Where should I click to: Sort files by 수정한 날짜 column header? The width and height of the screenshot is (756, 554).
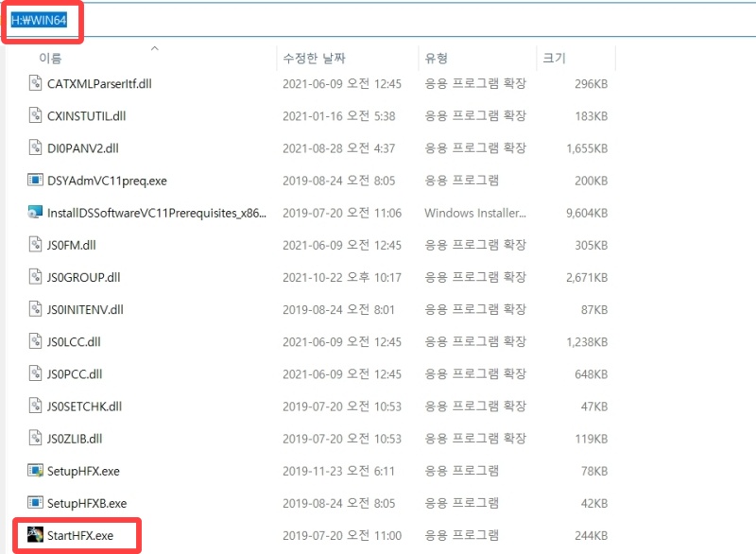click(315, 59)
